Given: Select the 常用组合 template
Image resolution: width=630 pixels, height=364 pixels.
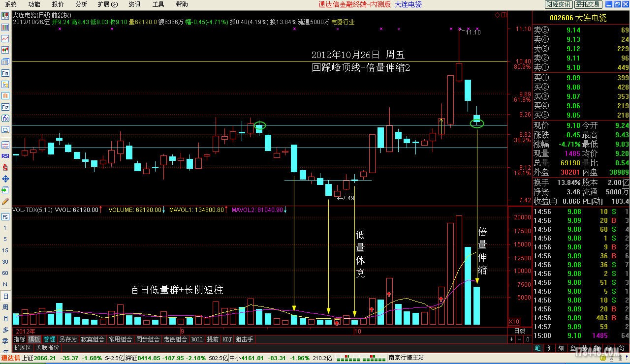Looking at the screenshot, I should pos(120,339).
